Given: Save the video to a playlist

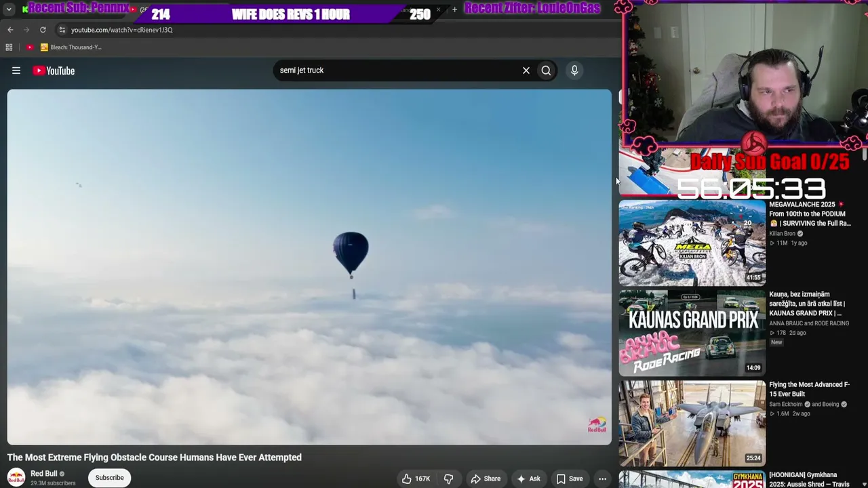Looking at the screenshot, I should tap(570, 479).
